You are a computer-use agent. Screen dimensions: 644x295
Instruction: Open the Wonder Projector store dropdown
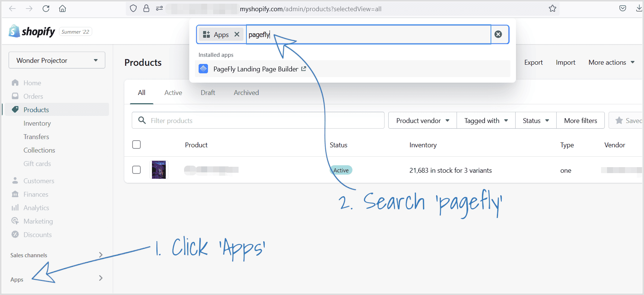click(57, 60)
